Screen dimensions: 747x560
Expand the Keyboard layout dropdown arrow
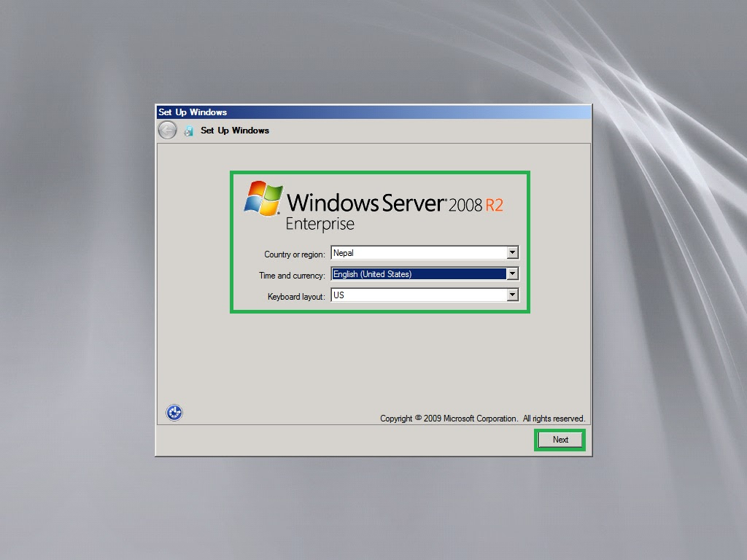point(513,295)
